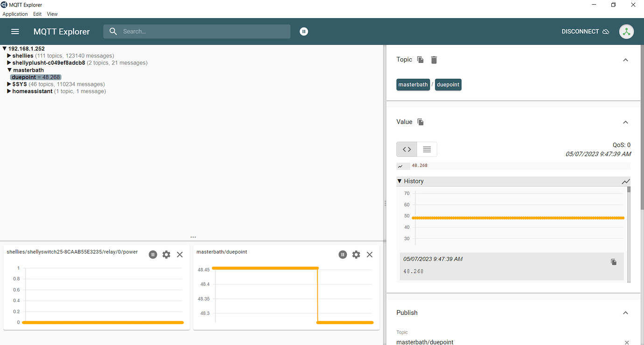
Task: Switch value view to raw code mode
Action: pyautogui.click(x=407, y=150)
